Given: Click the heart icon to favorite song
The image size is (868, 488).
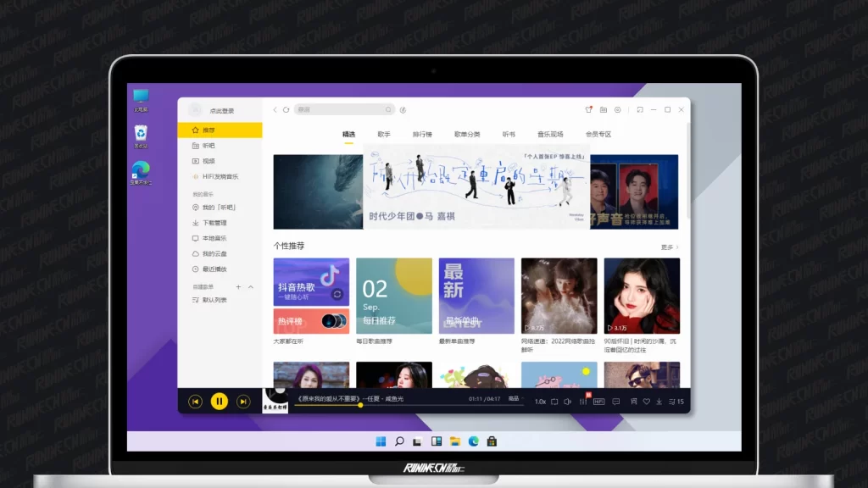Looking at the screenshot, I should [646, 402].
